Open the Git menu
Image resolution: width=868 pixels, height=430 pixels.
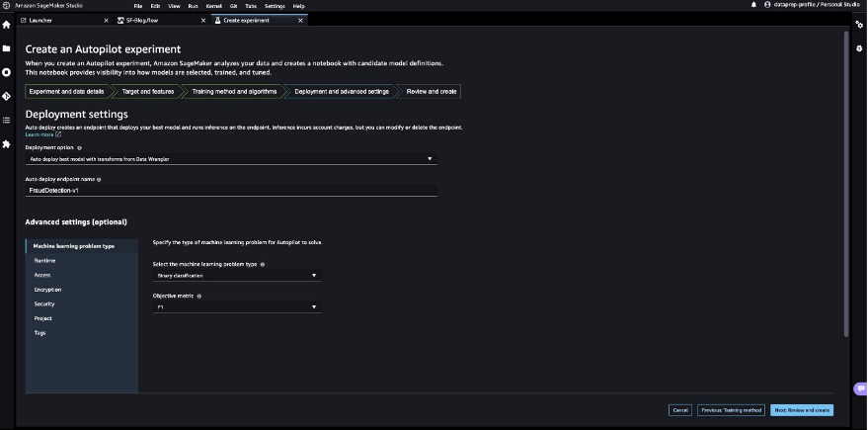point(234,6)
